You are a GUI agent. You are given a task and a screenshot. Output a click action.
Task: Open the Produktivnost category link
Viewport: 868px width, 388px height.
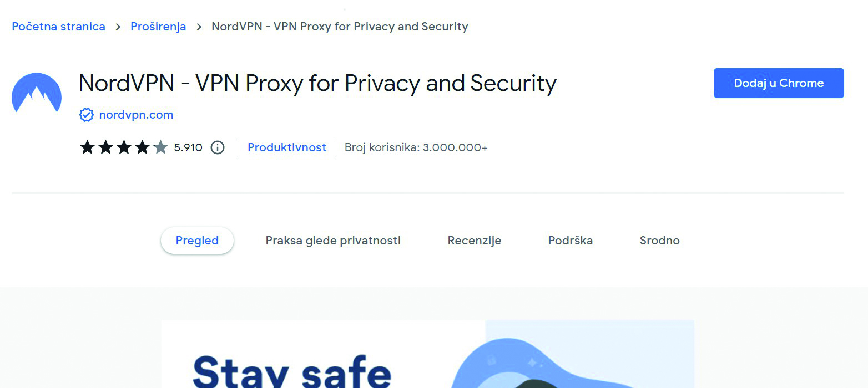pos(286,147)
